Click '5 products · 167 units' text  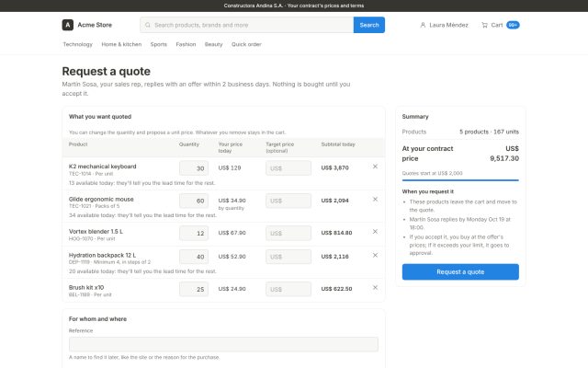pos(490,132)
